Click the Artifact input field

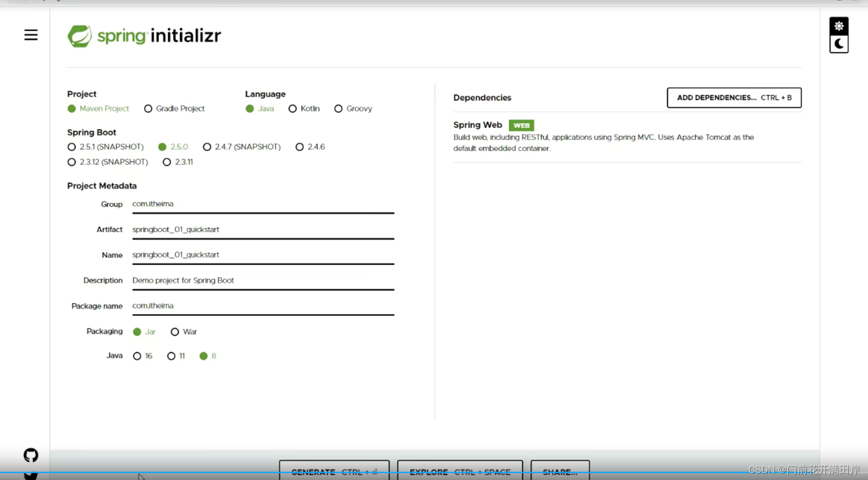point(263,230)
